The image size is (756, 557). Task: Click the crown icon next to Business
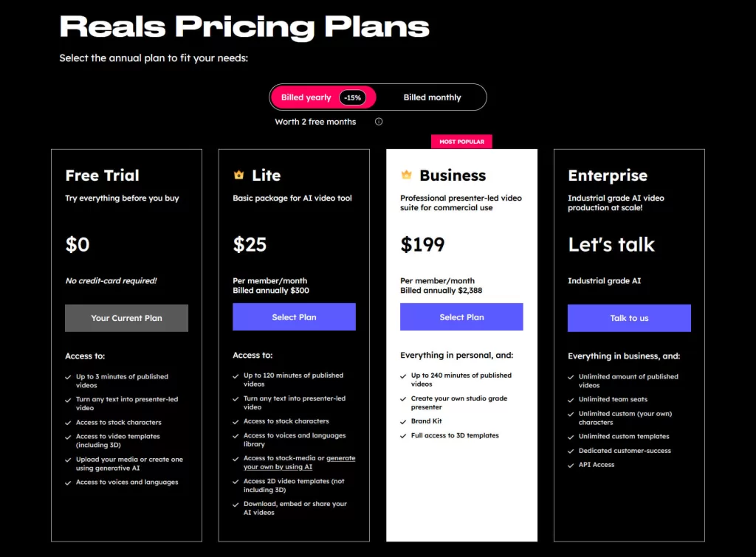coord(407,174)
